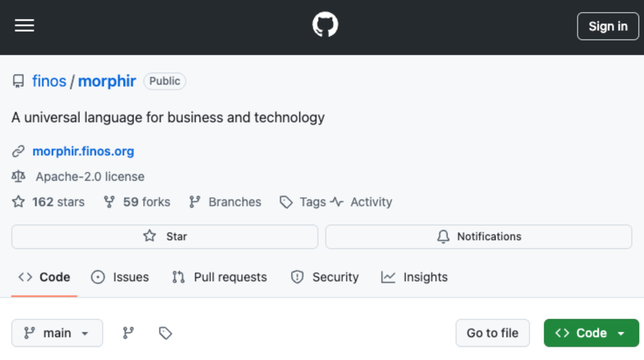Screen dimensions: 644x360
Task: Open Notifications settings button
Action: [x=479, y=237]
